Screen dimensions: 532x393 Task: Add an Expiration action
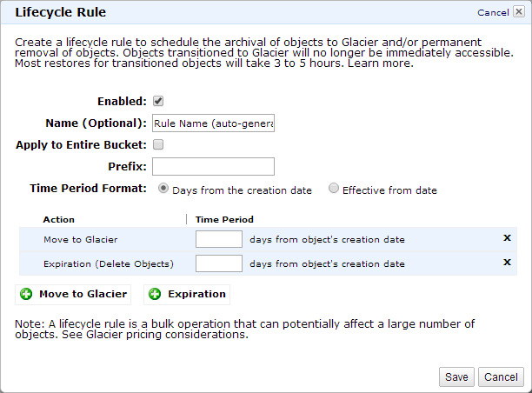click(x=187, y=294)
